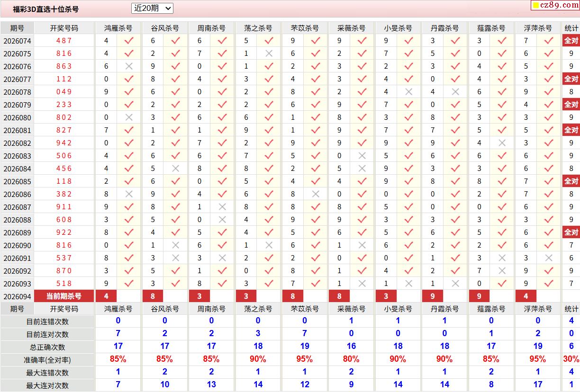The image size is (580, 392).
Task: Click the yellow square beside cz89.com
Action: pos(535,5)
